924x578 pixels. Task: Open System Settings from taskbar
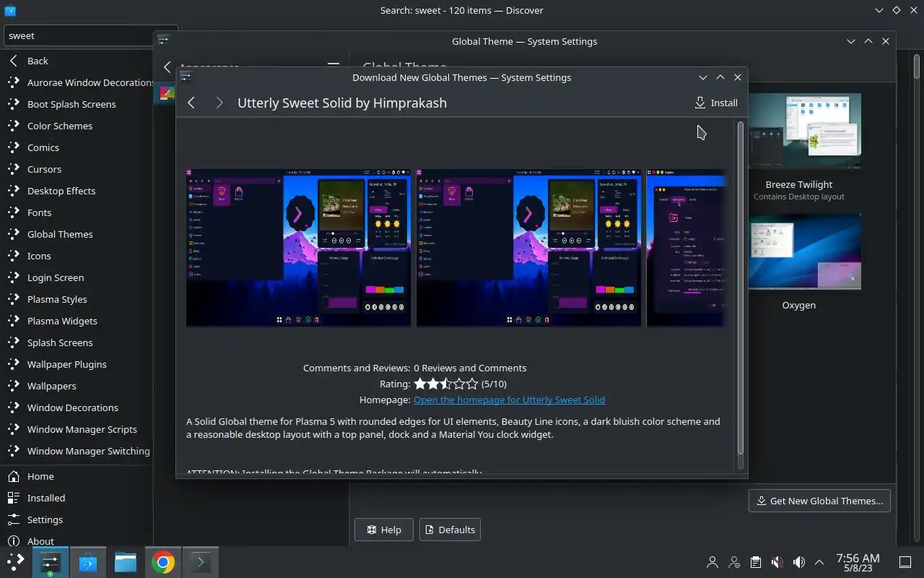click(x=50, y=562)
